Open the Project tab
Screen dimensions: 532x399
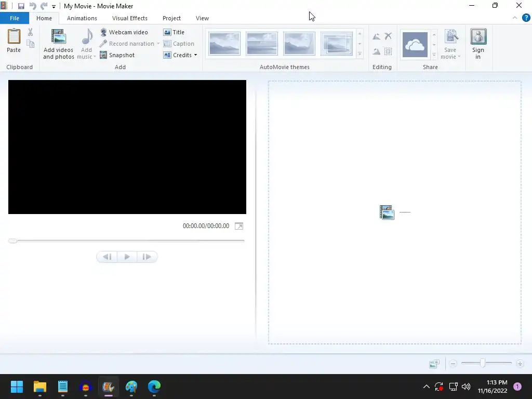pos(171,18)
